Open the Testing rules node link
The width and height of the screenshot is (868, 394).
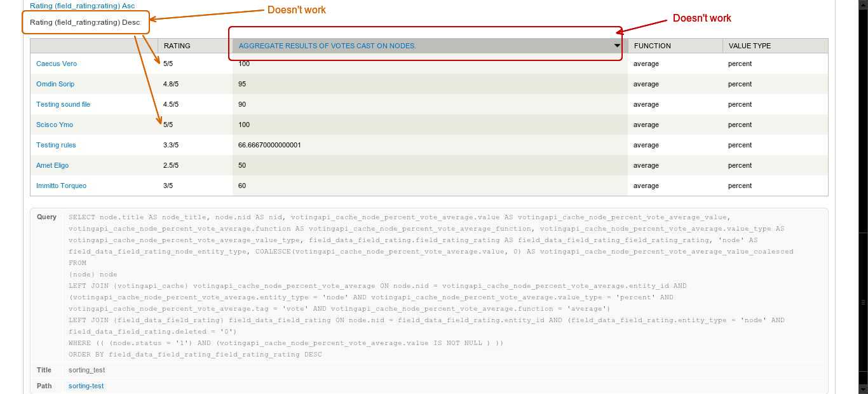(56, 145)
